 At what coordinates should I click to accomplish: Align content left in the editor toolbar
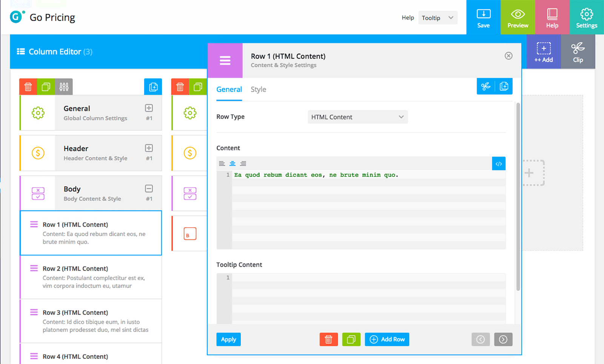coord(222,163)
